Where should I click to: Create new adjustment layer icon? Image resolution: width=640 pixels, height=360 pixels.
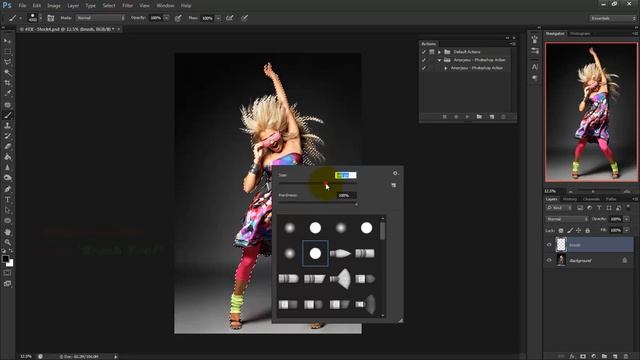(593, 356)
